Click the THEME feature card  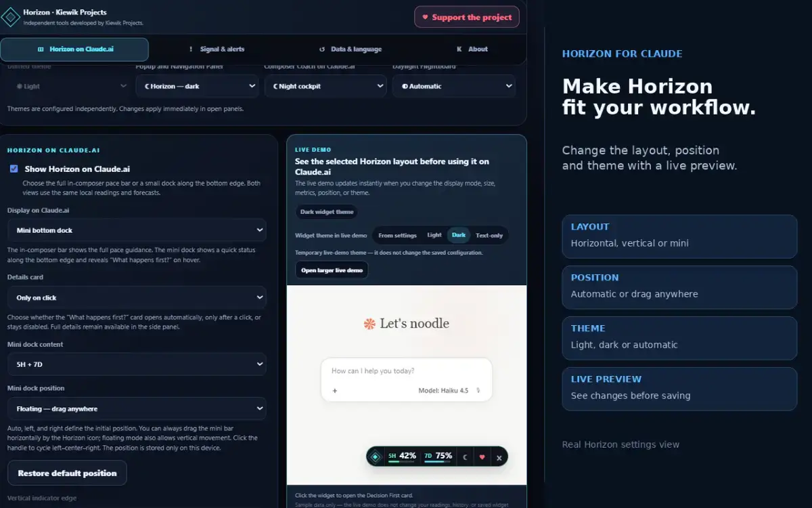679,337
